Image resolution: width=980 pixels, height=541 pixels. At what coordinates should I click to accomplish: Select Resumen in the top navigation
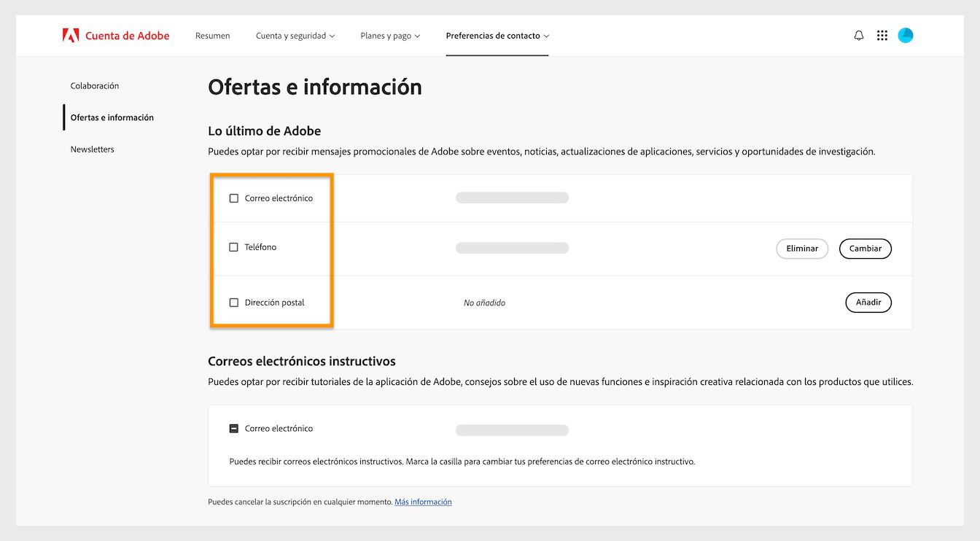tap(212, 35)
